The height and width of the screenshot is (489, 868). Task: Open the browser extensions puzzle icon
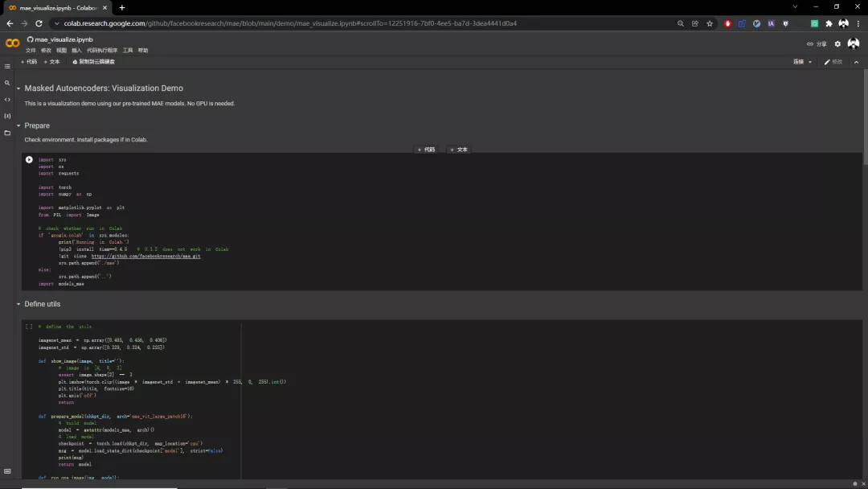829,23
